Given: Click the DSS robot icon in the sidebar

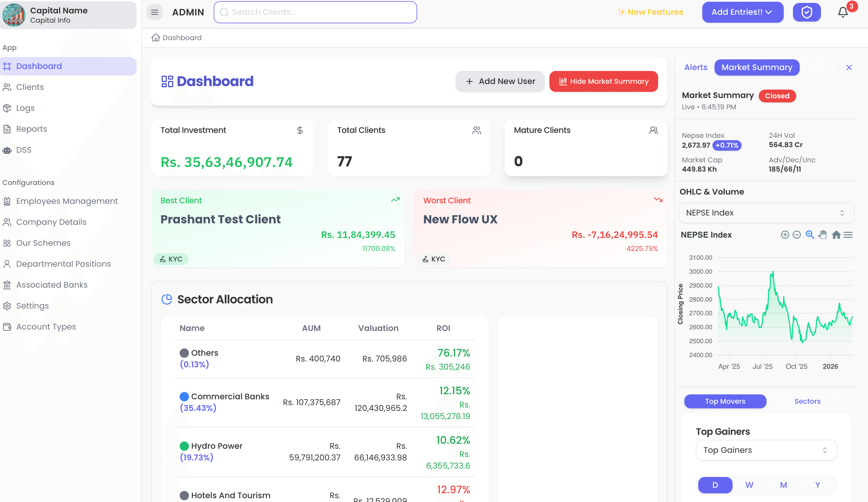Looking at the screenshot, I should coord(7,150).
